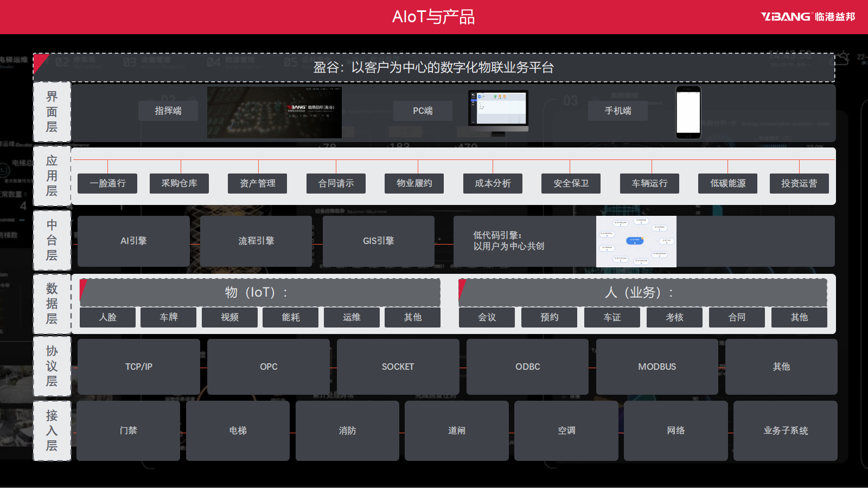Click the YIBANG 临港益邦 logo
This screenshot has width=868, height=488.
[x=807, y=17]
